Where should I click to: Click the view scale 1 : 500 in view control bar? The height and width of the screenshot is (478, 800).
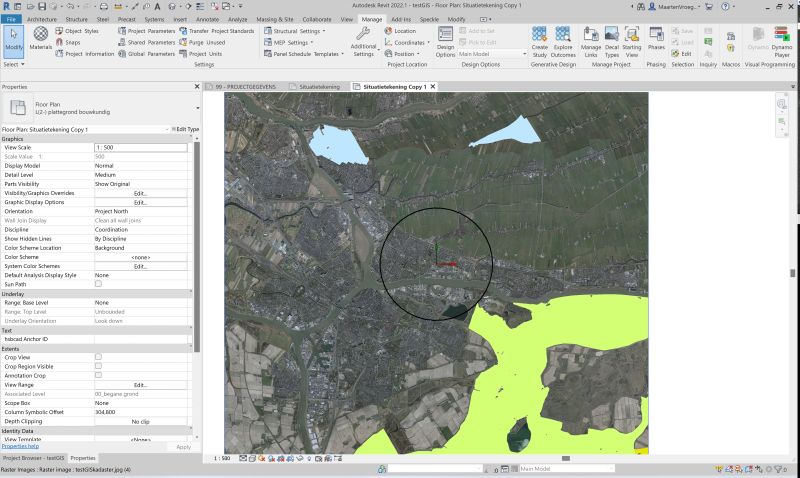point(221,459)
